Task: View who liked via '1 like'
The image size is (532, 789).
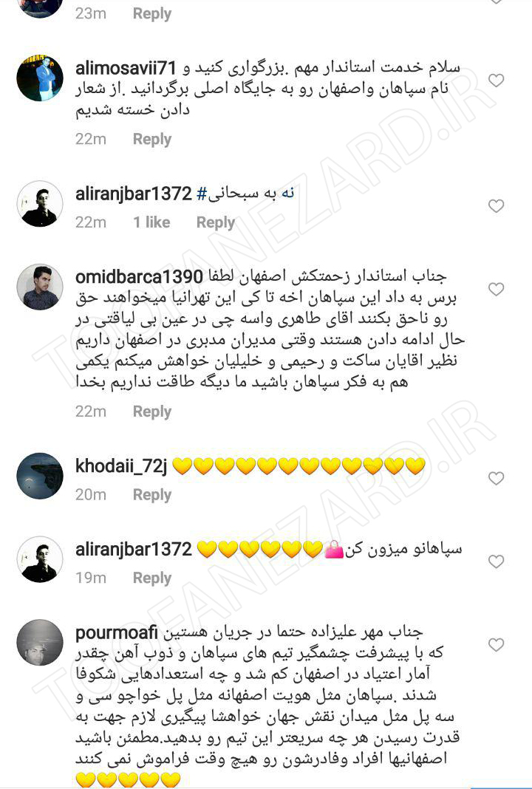Action: 151,222
